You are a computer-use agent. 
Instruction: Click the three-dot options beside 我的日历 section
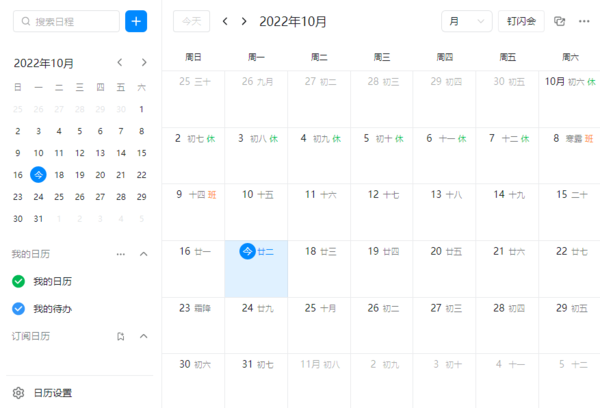[x=121, y=254]
